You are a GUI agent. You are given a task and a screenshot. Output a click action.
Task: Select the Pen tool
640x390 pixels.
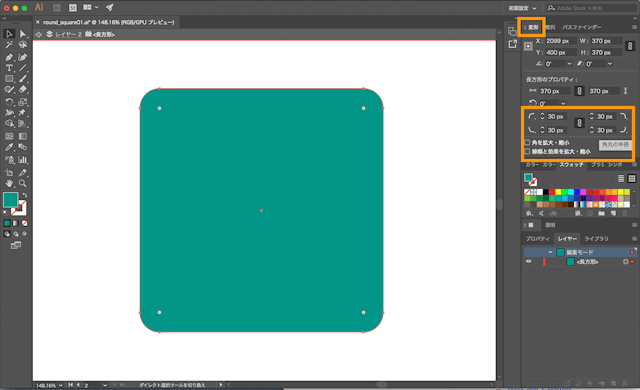[9, 57]
